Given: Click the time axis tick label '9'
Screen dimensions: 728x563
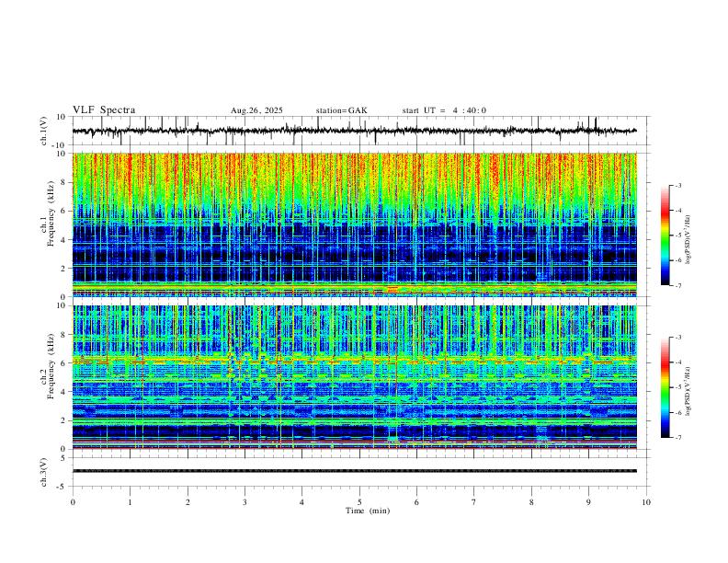Looking at the screenshot, I should point(588,502).
